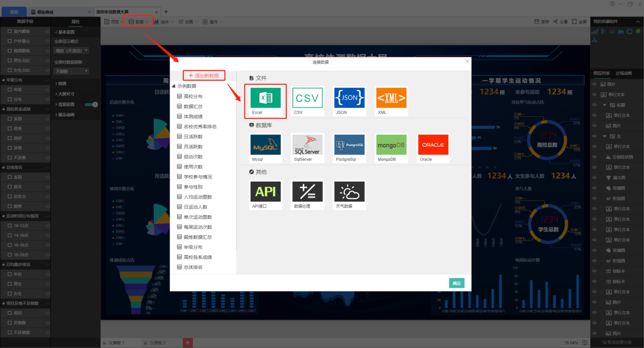644x348 pixels.
Task: Switch to the 属性 panel tab
Action: 75,22
